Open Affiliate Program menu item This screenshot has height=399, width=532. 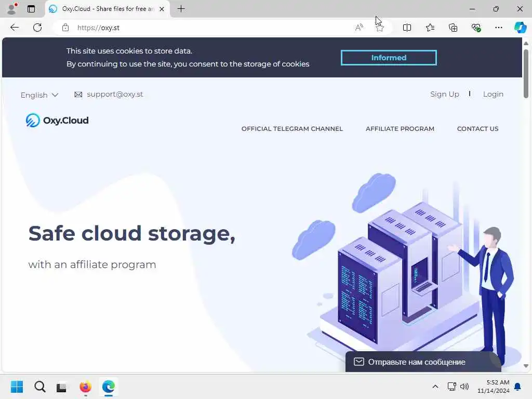click(x=400, y=129)
